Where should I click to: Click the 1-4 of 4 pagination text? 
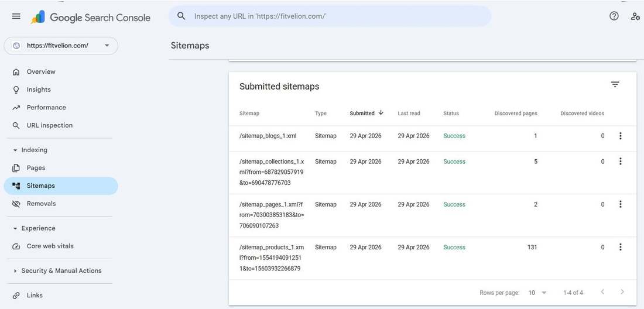coord(573,293)
